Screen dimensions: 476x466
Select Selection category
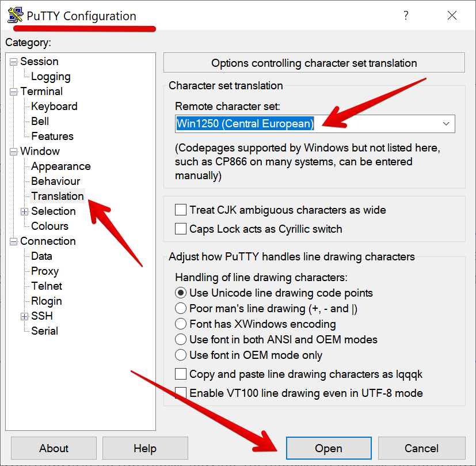click(x=54, y=211)
